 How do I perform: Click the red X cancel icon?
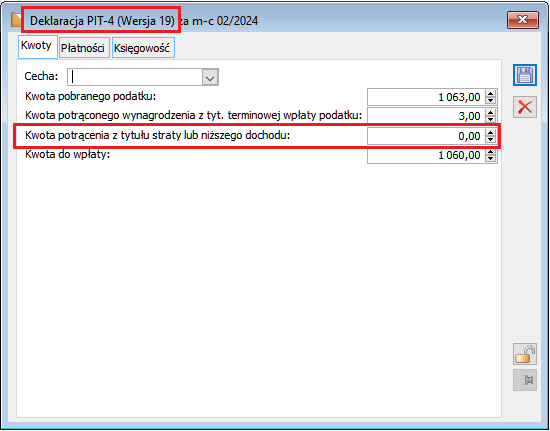click(x=525, y=107)
